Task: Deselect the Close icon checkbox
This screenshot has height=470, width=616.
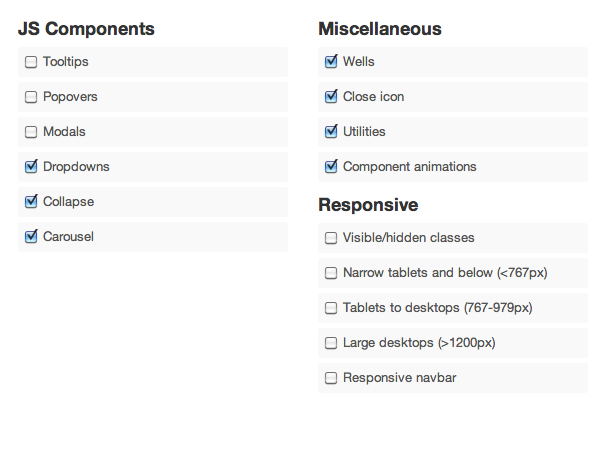Action: tap(331, 97)
